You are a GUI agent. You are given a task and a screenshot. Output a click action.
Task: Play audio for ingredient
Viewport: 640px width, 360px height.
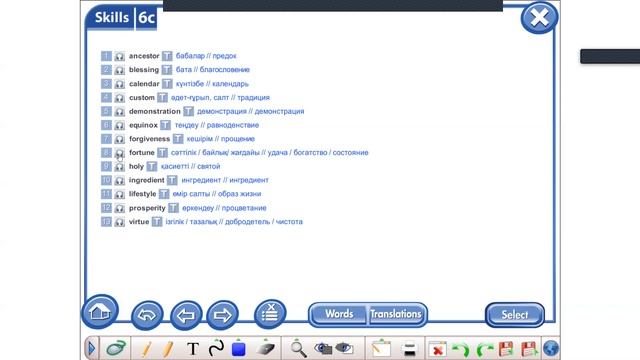[x=119, y=180]
